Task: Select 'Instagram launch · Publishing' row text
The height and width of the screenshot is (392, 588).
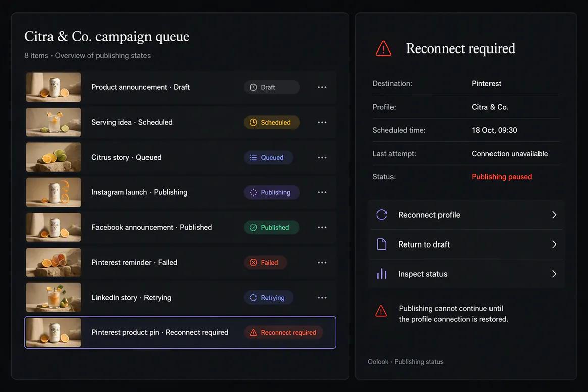Action: pyautogui.click(x=139, y=192)
